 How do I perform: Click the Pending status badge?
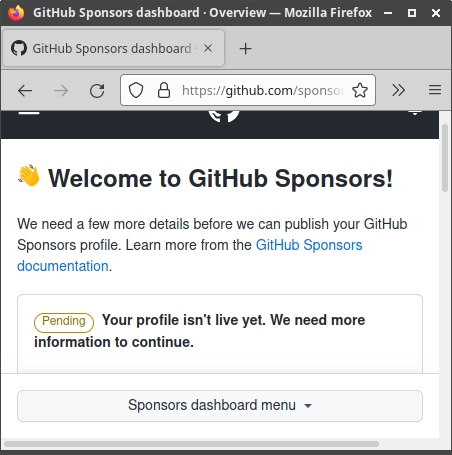pos(64,322)
